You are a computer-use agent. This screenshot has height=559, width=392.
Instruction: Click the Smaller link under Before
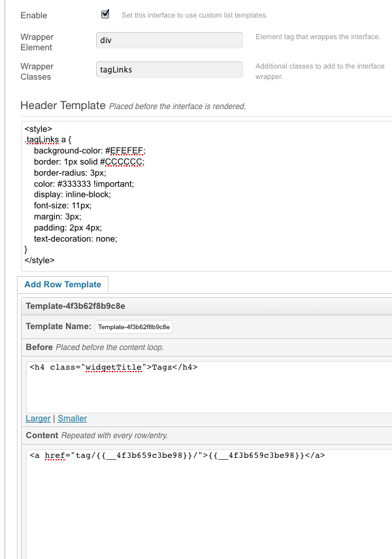point(73,419)
